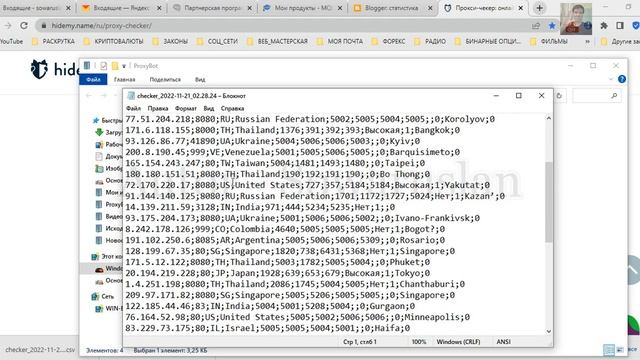This screenshot has width=640, height=360.
Task: Open the ФОРЕКС bookmark folder
Action: pyautogui.click(x=388, y=41)
